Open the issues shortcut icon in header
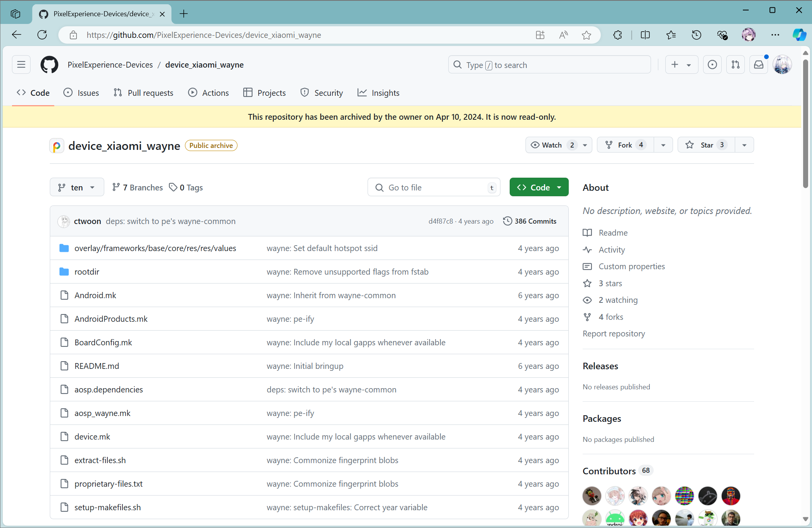812x528 pixels. tap(712, 65)
